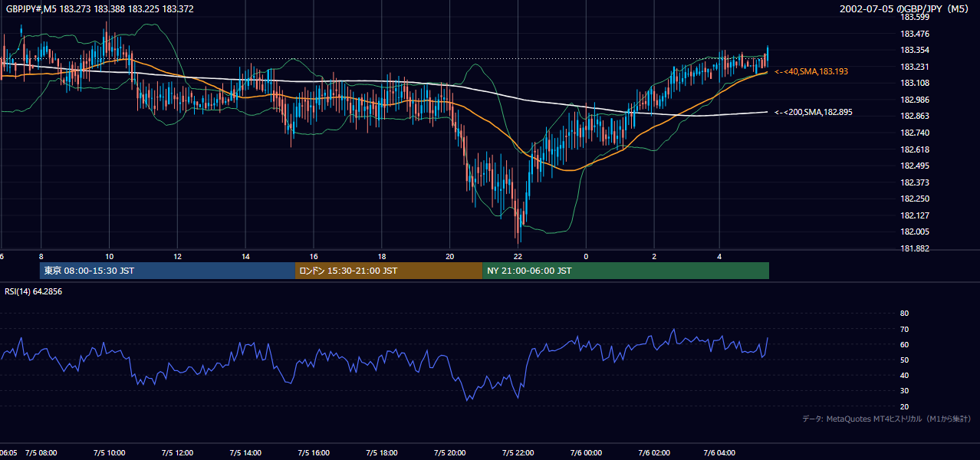The image size is (980, 460).
Task: Click the London session bar ロンドン 15:30-21:00 JST
Action: point(389,271)
